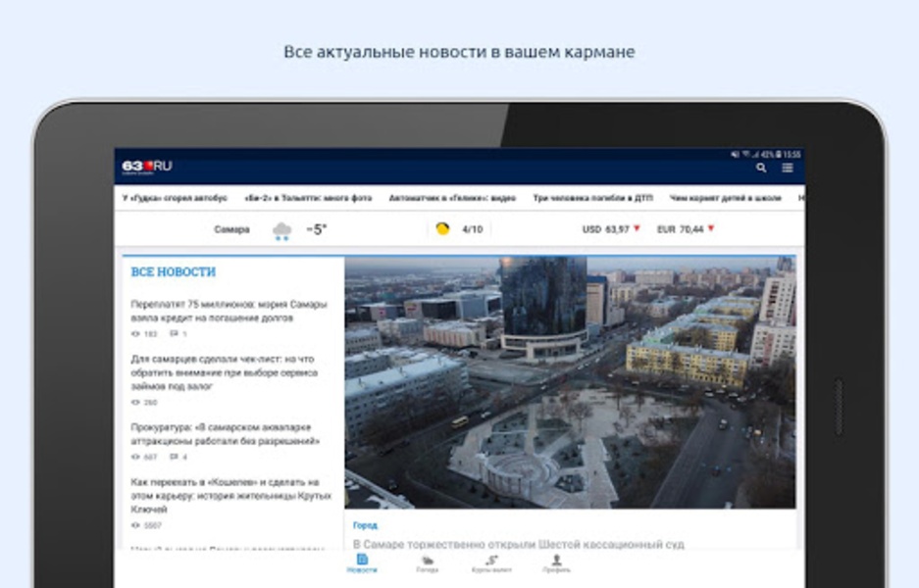Tap the red arrow next to EUR rate
919x588 pixels.
pyautogui.click(x=711, y=228)
